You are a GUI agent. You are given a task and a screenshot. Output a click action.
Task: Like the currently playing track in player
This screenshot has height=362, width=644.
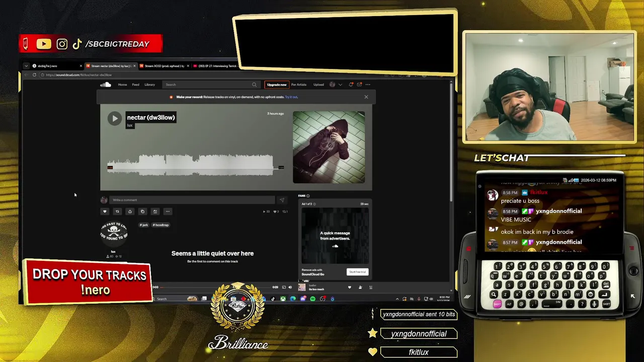coord(350,287)
